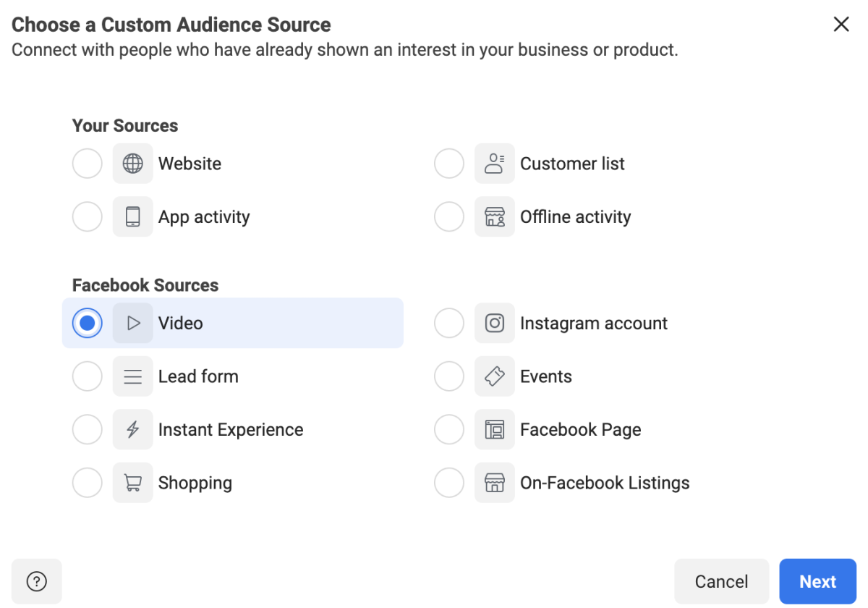This screenshot has height=608, width=868.
Task: Click the Video play icon
Action: (132, 323)
